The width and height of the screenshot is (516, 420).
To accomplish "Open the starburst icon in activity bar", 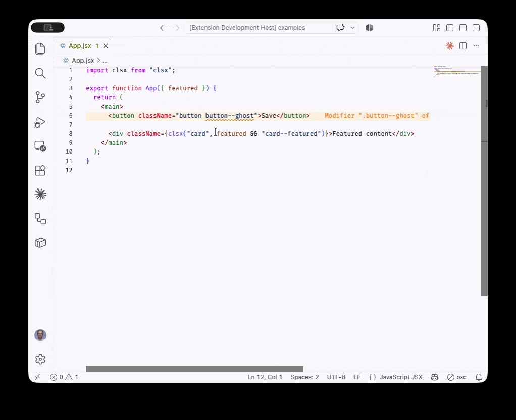I will 40,194.
